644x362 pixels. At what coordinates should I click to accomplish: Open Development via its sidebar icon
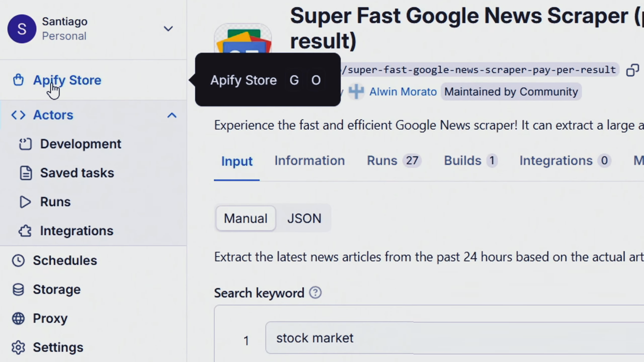[x=25, y=144]
